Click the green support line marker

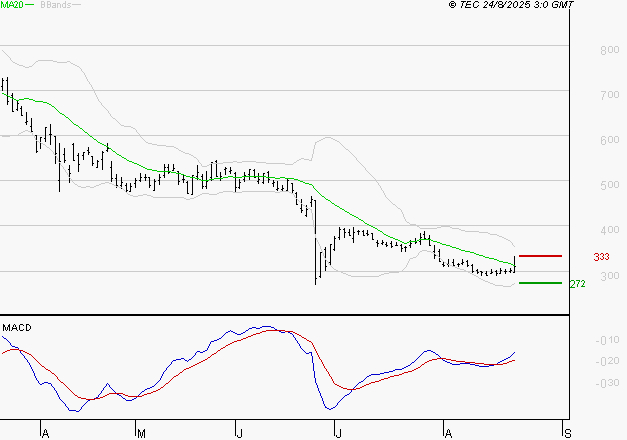(x=540, y=283)
